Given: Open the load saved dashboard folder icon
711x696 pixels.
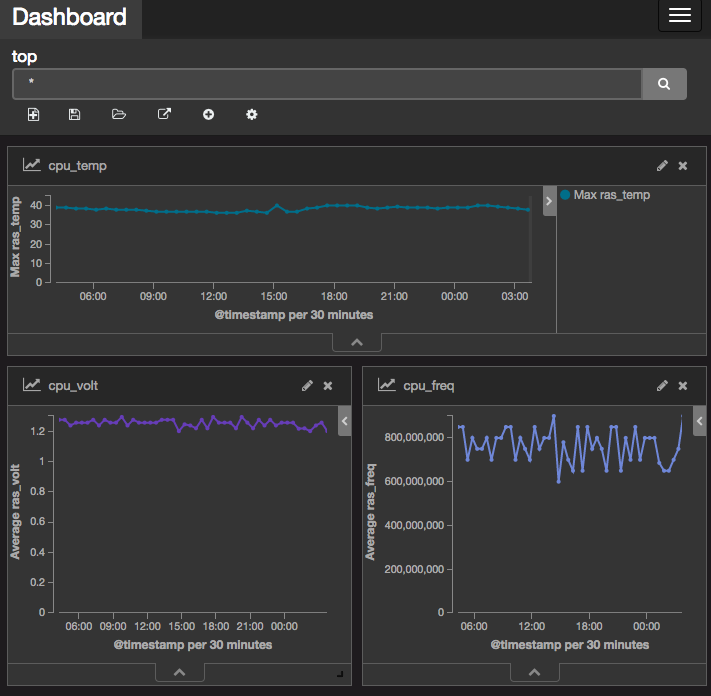Looking at the screenshot, I should 119,115.
